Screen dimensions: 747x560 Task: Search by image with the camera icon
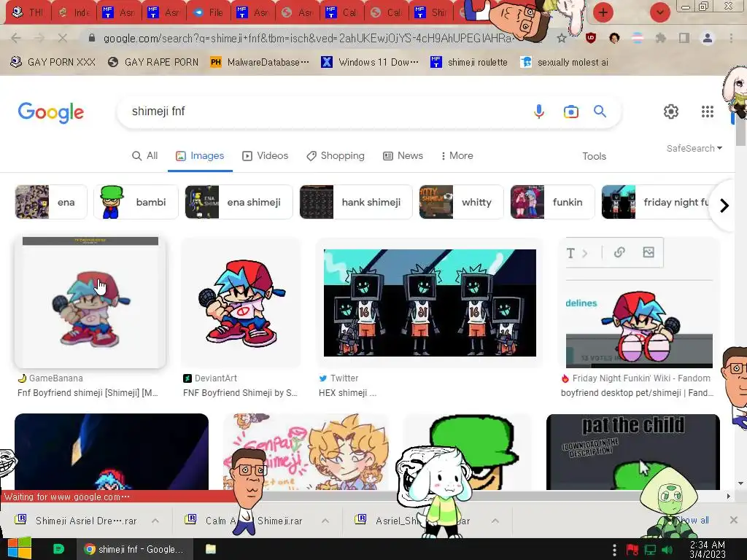pyautogui.click(x=570, y=112)
